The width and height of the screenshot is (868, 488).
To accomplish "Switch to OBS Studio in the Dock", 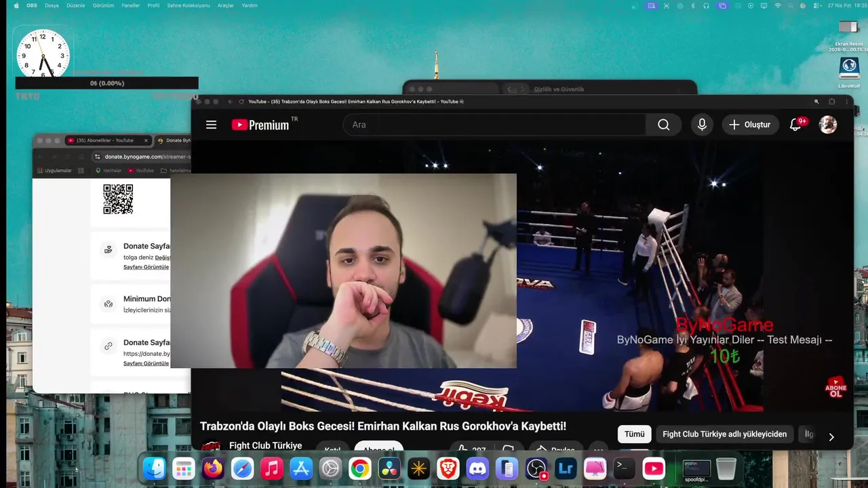I will [x=536, y=468].
